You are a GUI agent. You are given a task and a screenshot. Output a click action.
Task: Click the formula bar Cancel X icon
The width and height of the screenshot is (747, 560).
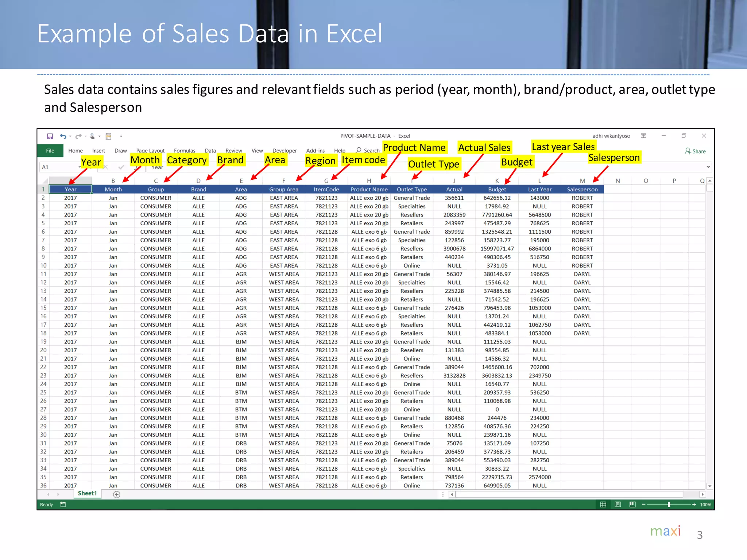point(105,167)
